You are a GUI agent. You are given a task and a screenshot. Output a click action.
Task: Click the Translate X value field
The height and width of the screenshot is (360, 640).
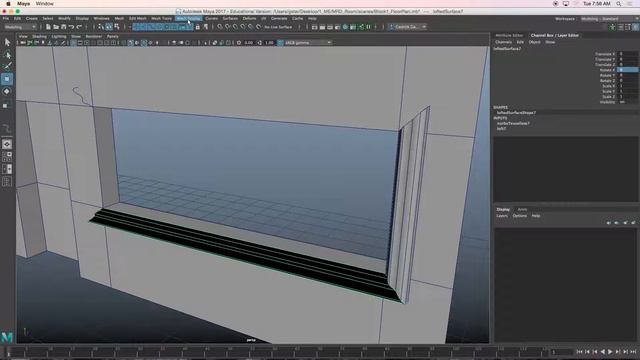click(627, 54)
